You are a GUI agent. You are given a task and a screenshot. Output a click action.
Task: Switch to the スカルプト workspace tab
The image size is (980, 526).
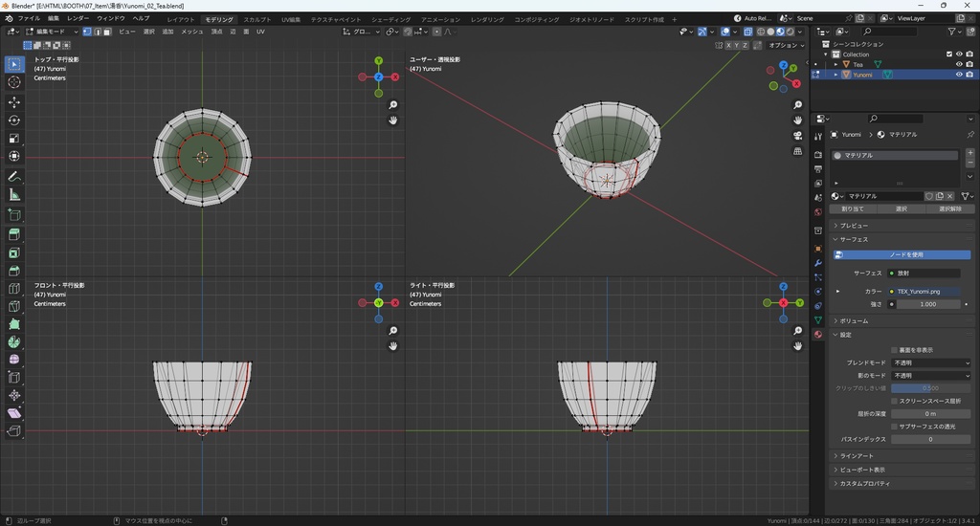(x=256, y=19)
